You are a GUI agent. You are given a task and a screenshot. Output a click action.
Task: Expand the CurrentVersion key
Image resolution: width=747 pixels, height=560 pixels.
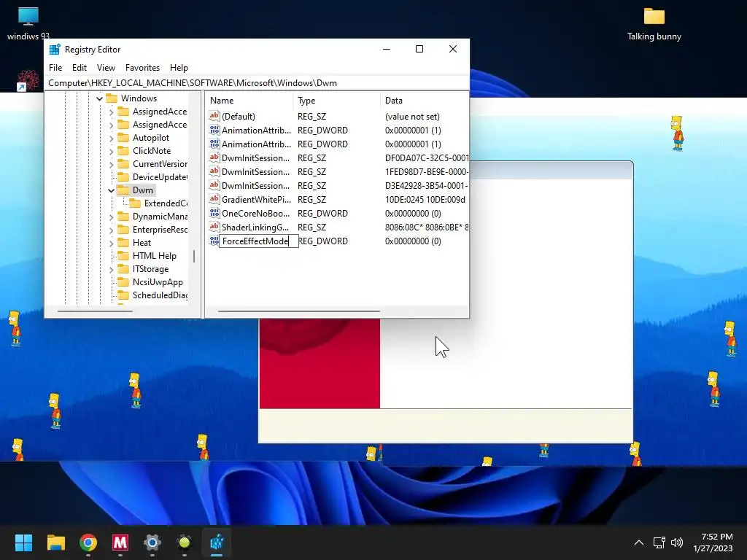tap(111, 164)
